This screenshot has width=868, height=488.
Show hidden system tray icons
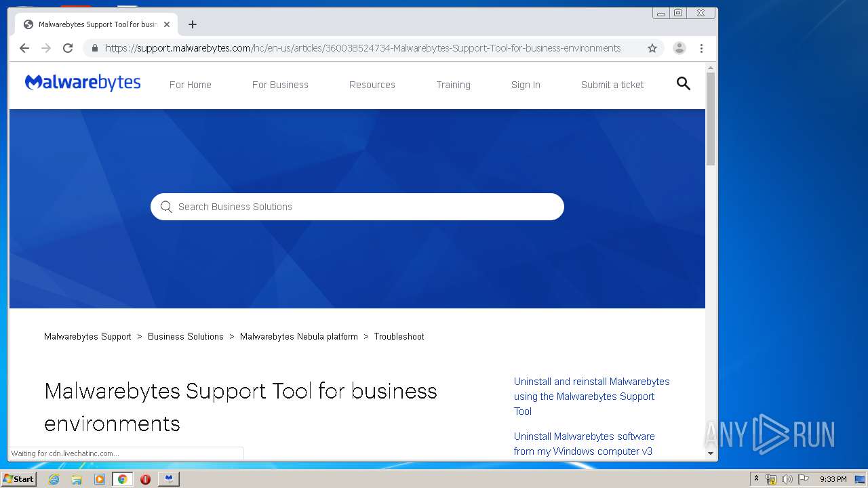(x=756, y=479)
